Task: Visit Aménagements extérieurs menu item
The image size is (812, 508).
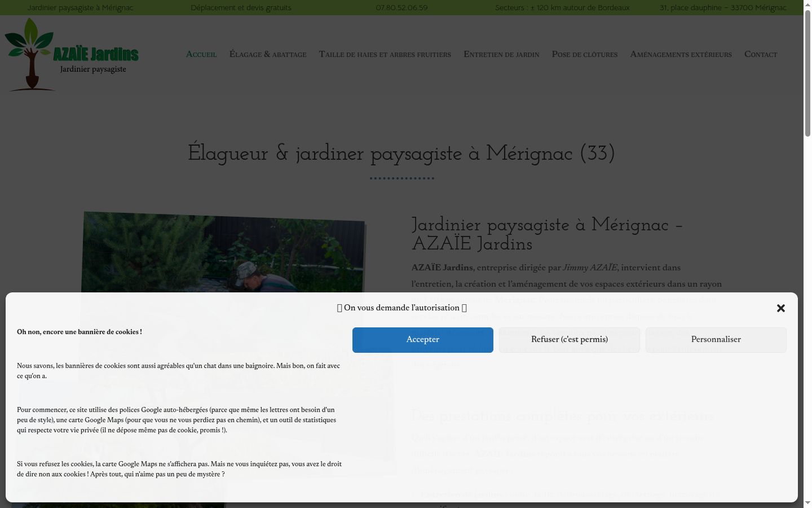Action: tap(681, 54)
